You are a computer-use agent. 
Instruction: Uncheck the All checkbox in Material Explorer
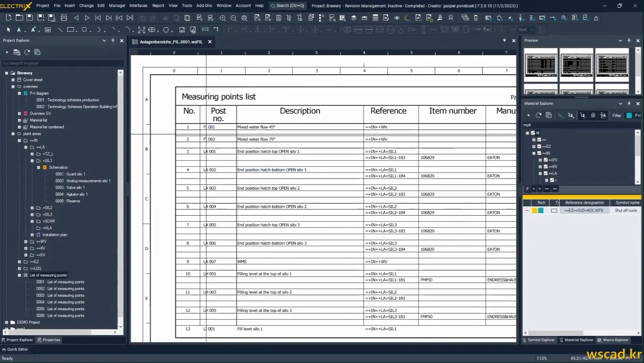(533, 133)
